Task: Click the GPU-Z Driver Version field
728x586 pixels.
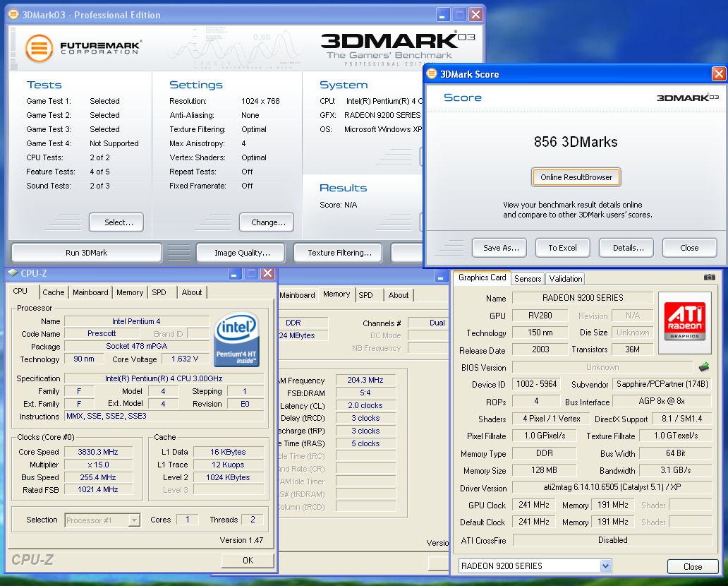Action: (x=612, y=487)
